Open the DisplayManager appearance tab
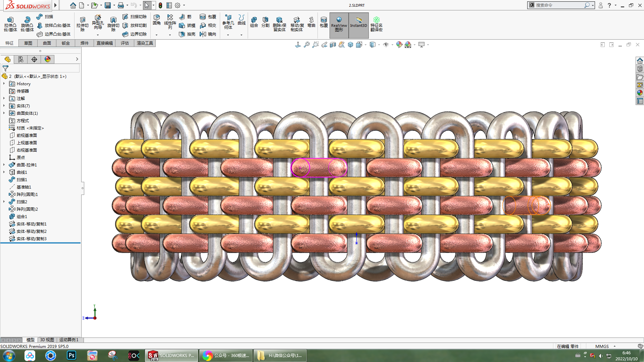 pos(48,59)
